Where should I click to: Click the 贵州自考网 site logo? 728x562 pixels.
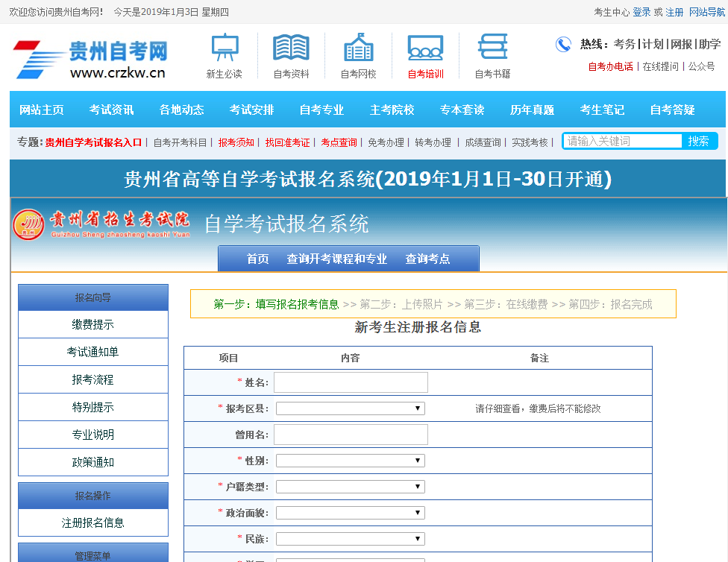coord(91,60)
